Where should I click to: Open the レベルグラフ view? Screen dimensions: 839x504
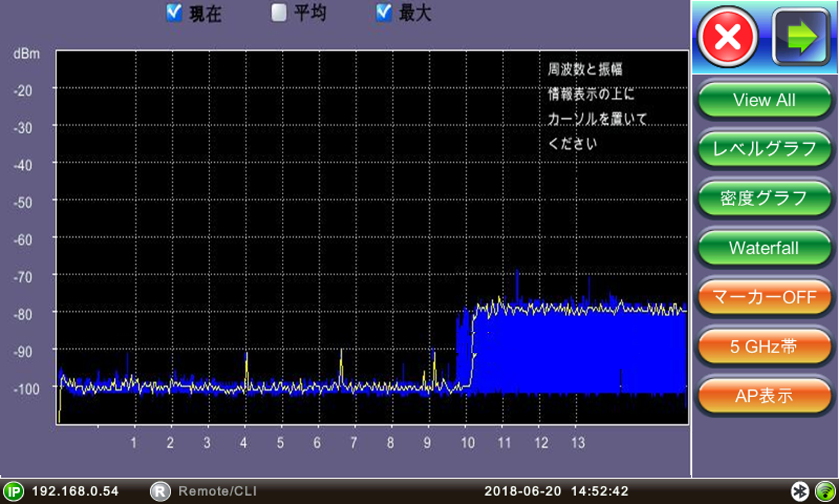click(764, 149)
